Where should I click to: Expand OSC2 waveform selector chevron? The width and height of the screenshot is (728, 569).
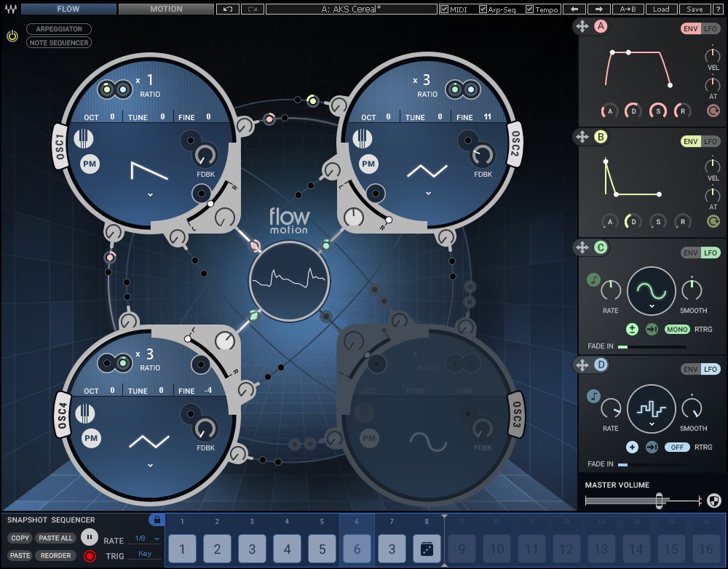click(428, 193)
